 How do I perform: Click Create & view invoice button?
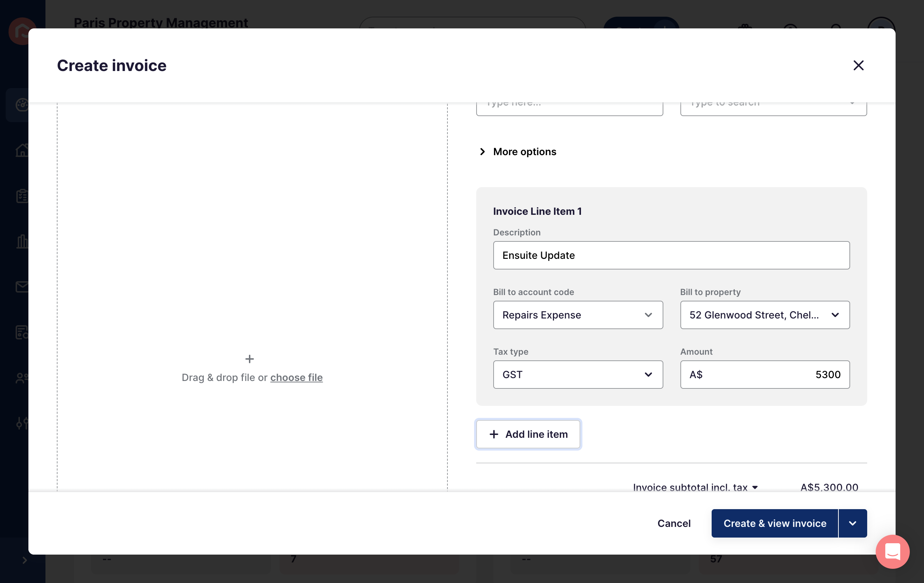click(x=775, y=523)
